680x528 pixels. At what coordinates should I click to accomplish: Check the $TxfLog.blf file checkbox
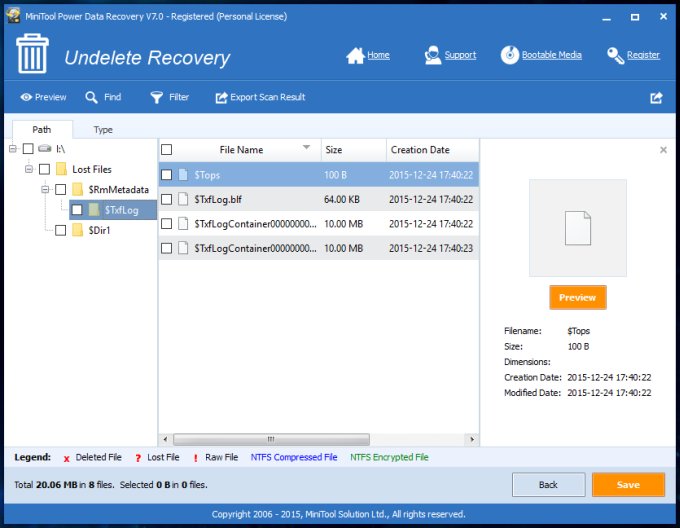[x=167, y=199]
